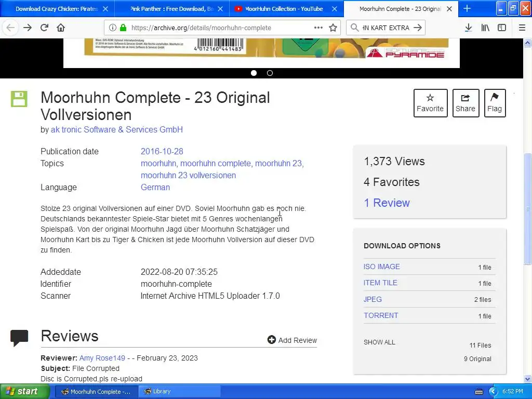Image resolution: width=532 pixels, height=399 pixels.
Task: Click the Favorite star button
Action: pos(430,103)
